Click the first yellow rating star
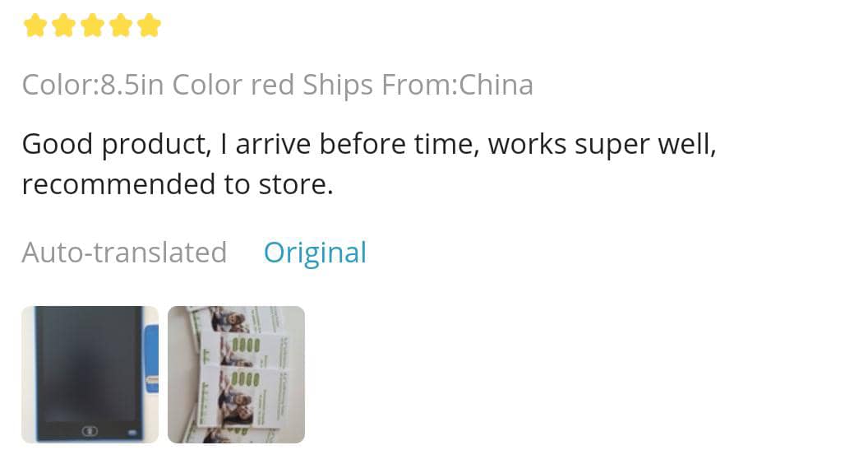 point(35,26)
